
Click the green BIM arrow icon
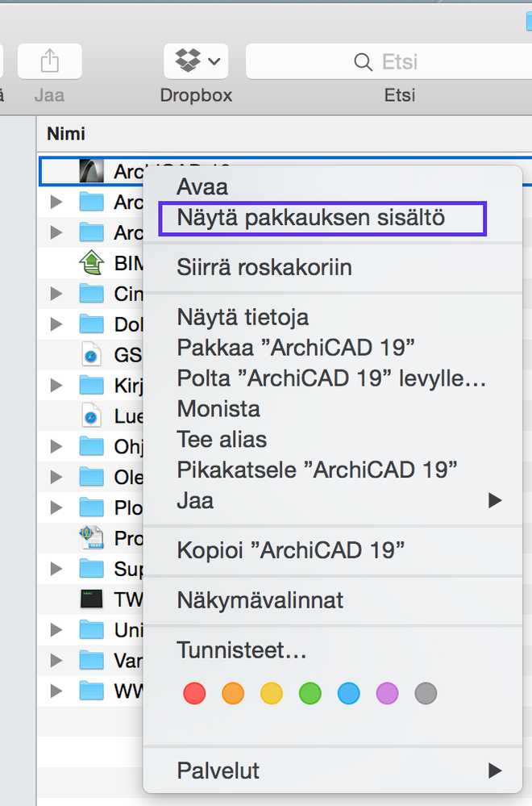92,263
